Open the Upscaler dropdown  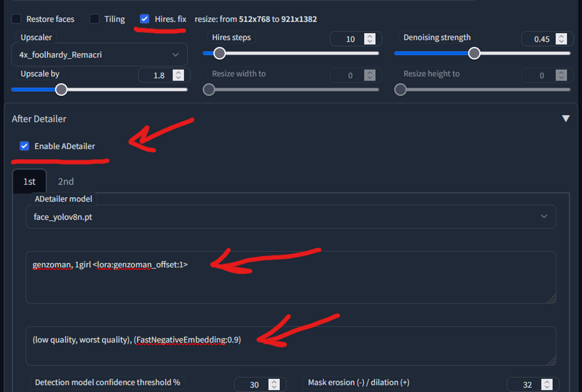[x=99, y=55]
